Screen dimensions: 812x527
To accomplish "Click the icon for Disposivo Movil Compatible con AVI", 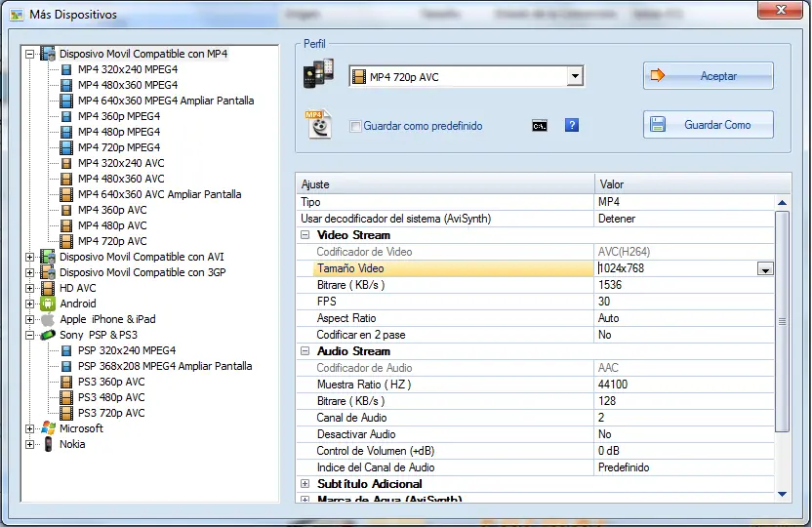I will click(x=48, y=257).
